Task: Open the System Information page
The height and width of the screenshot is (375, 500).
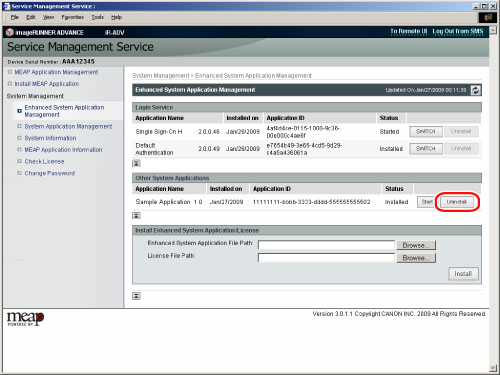Action: (x=50, y=138)
